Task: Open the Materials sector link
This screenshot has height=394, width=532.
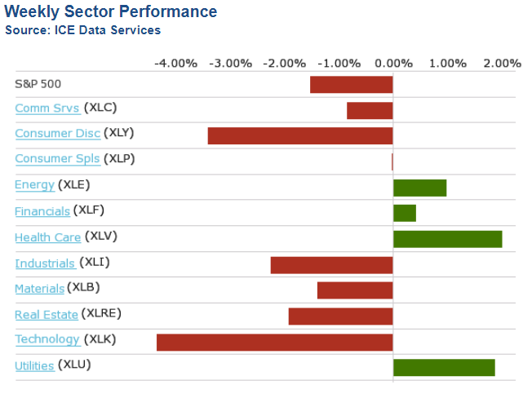Action: pyautogui.click(x=39, y=288)
